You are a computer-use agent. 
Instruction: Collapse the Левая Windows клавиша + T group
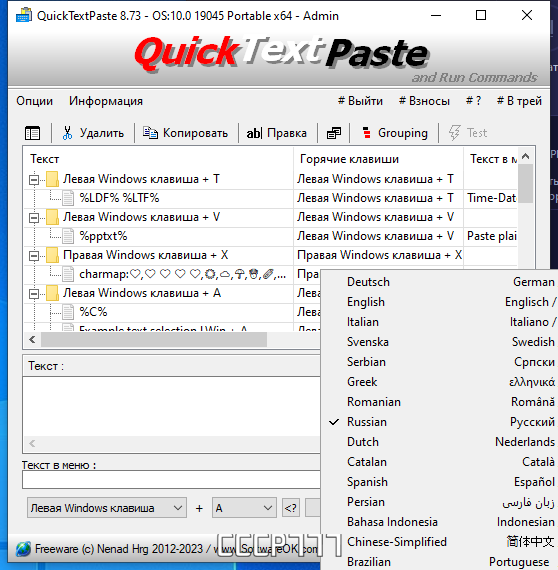point(34,180)
